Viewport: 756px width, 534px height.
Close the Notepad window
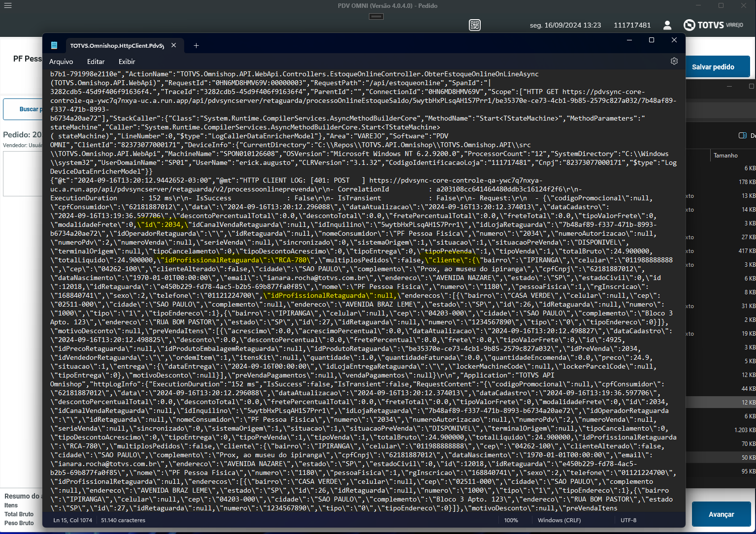click(674, 40)
